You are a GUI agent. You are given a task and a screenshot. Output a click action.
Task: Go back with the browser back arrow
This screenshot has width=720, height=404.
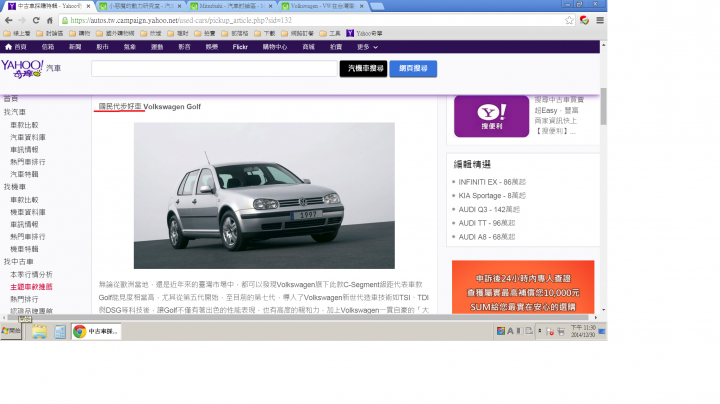(8, 20)
